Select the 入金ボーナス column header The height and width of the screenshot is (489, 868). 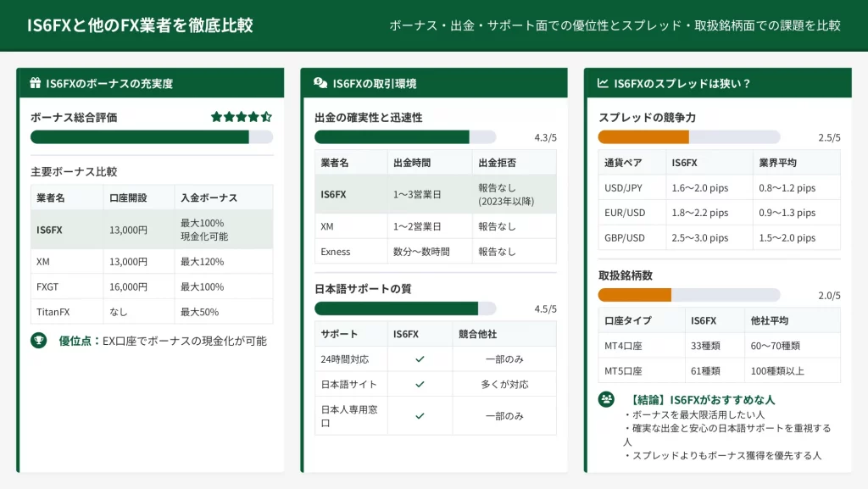(209, 197)
